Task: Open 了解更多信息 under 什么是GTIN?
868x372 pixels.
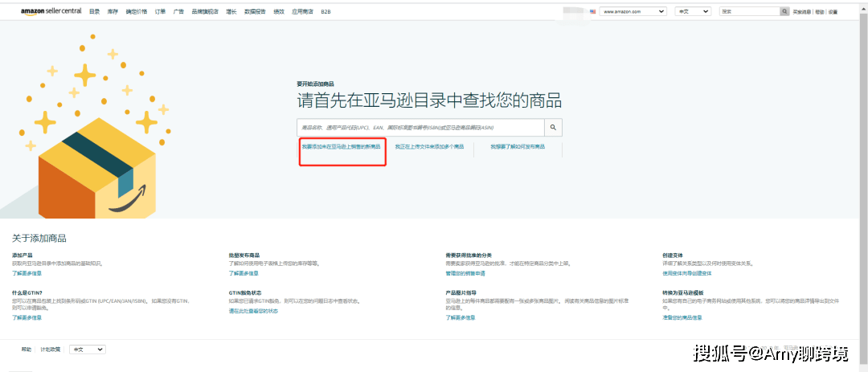Action: click(x=27, y=317)
